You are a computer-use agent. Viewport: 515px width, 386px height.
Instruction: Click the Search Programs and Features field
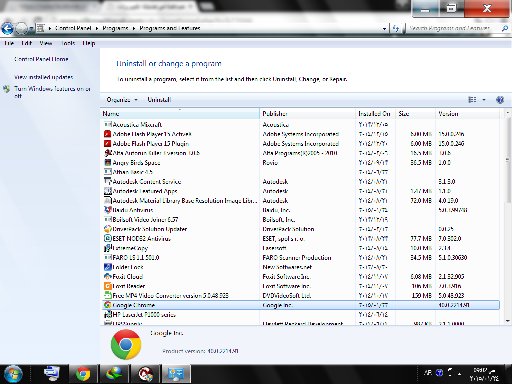coord(453,28)
